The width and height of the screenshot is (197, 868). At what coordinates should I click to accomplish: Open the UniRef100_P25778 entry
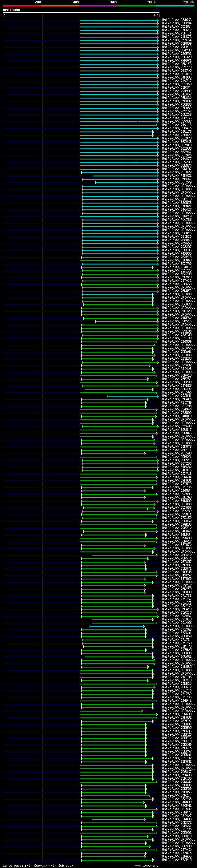point(177,67)
